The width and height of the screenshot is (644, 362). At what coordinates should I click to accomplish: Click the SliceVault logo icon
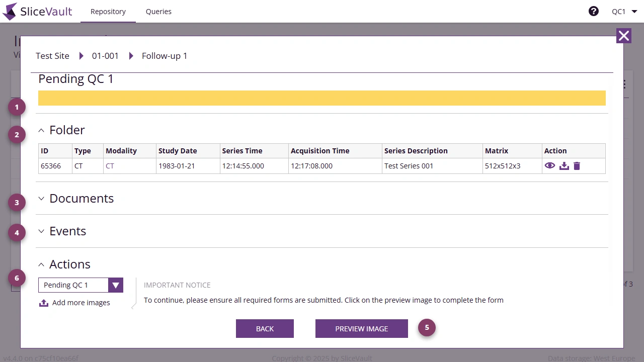(10, 11)
